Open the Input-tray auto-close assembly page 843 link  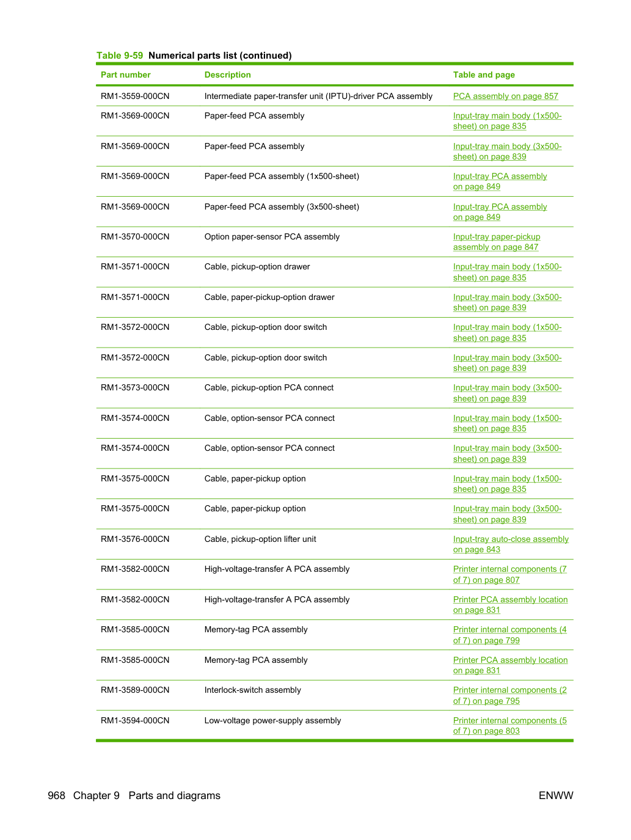pyautogui.click(x=511, y=544)
